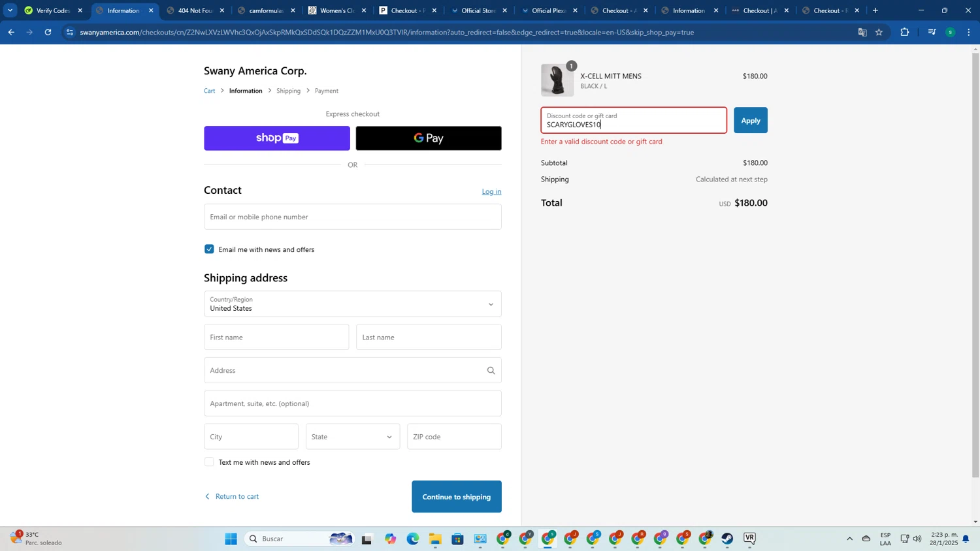
Task: Open the browser extensions menu
Action: [905, 32]
